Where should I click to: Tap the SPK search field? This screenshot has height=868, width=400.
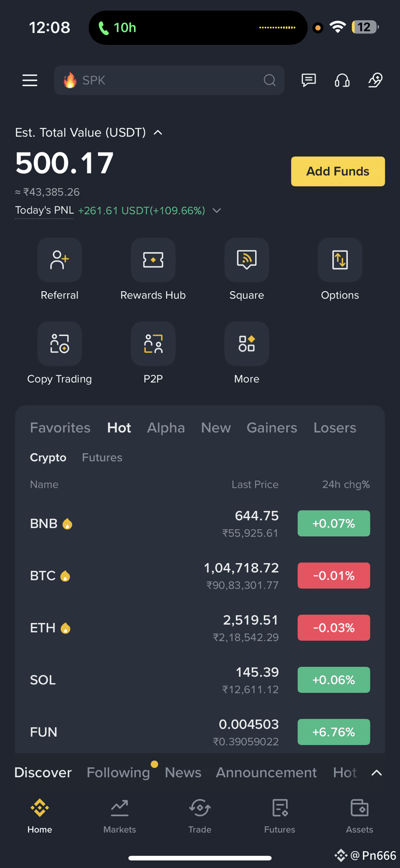click(169, 80)
